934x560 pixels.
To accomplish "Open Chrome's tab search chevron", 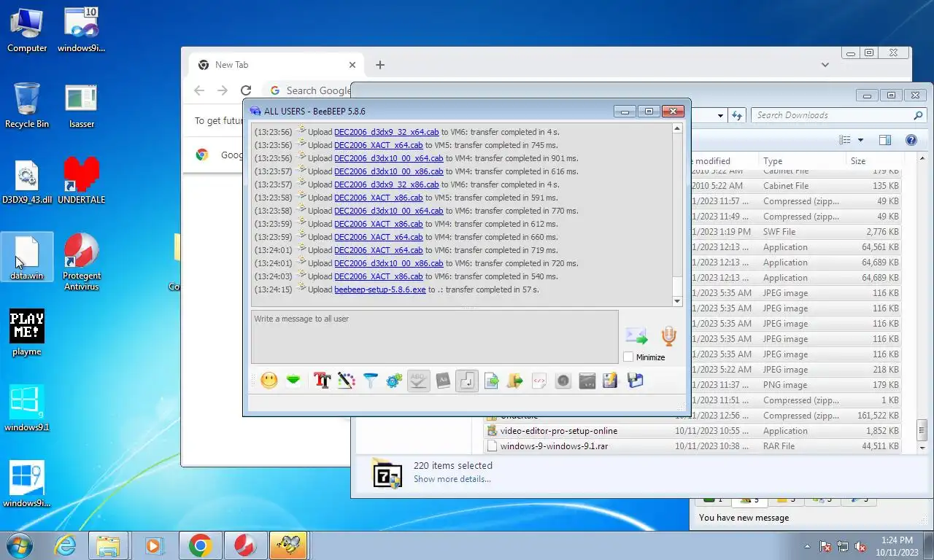I will tap(825, 65).
